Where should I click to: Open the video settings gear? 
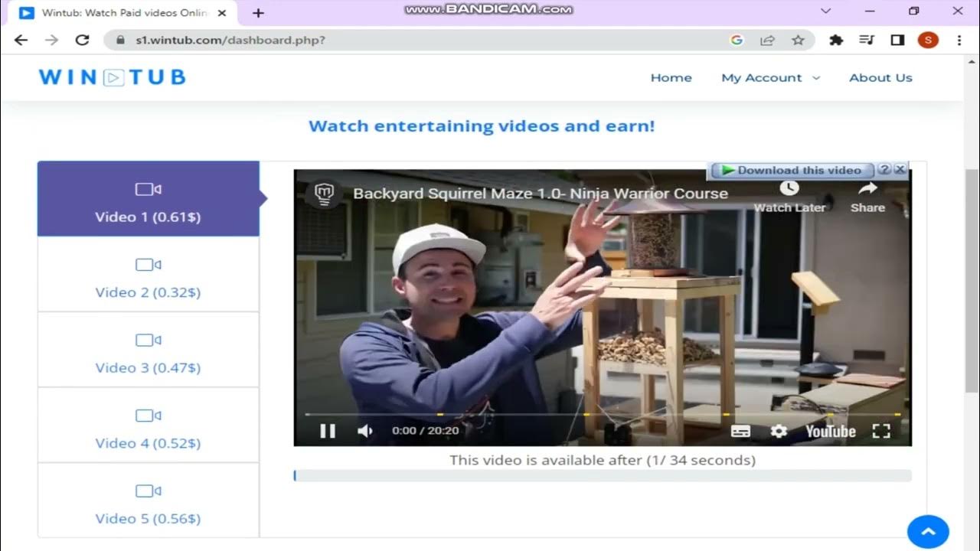pos(779,432)
